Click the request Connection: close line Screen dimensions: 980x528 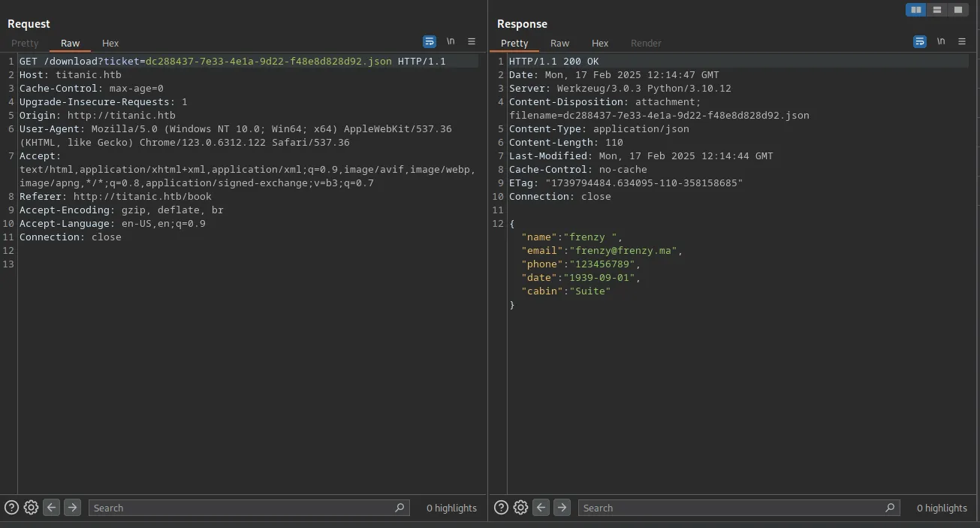pyautogui.click(x=71, y=237)
